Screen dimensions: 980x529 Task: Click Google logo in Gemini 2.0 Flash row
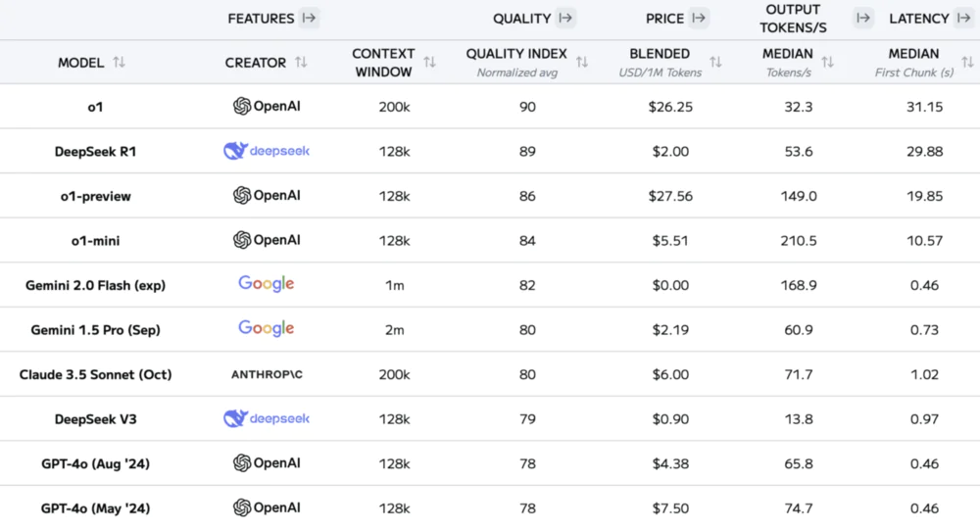point(267,284)
